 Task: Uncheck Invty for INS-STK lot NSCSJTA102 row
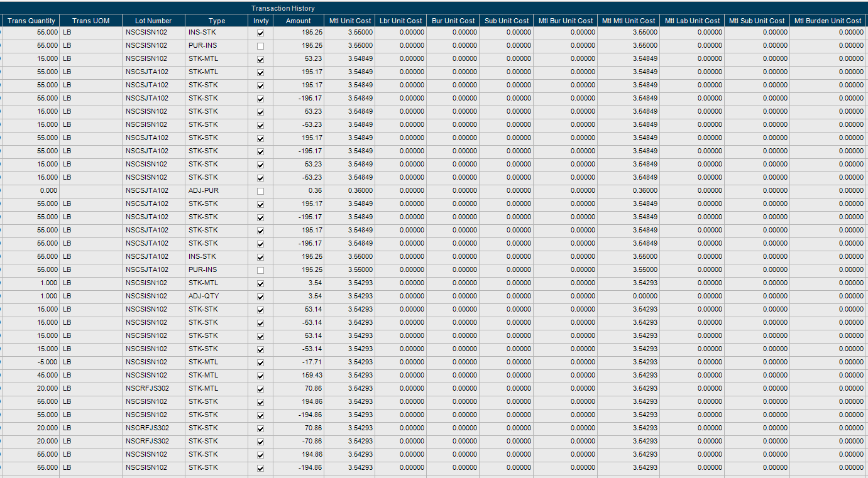[260, 257]
